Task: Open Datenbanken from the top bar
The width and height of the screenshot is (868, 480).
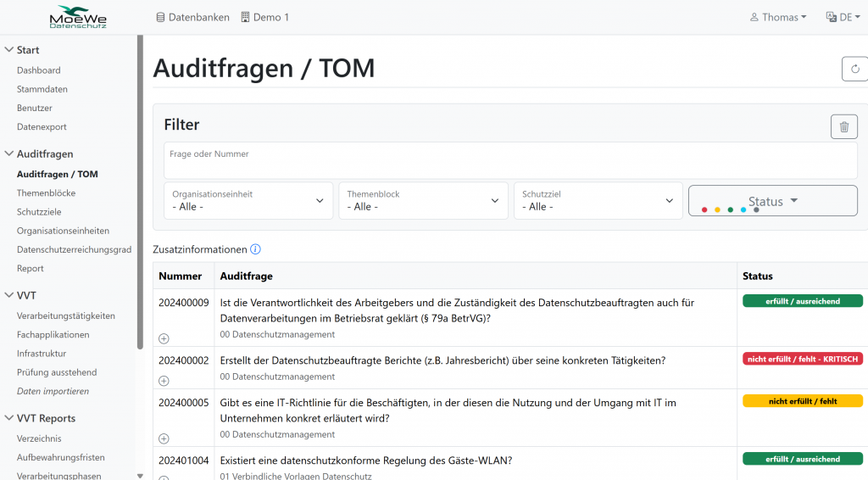Action: pos(192,17)
